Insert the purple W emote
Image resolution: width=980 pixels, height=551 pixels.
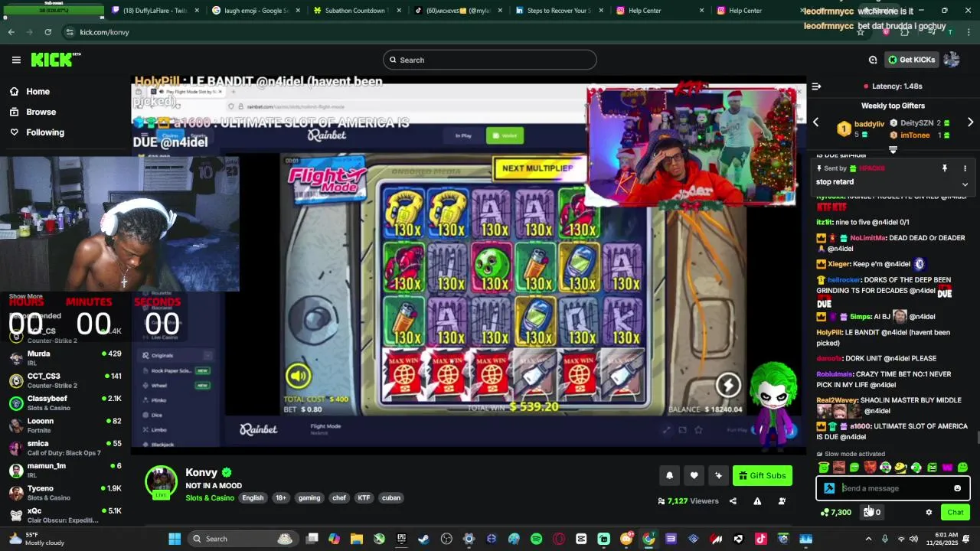click(947, 468)
